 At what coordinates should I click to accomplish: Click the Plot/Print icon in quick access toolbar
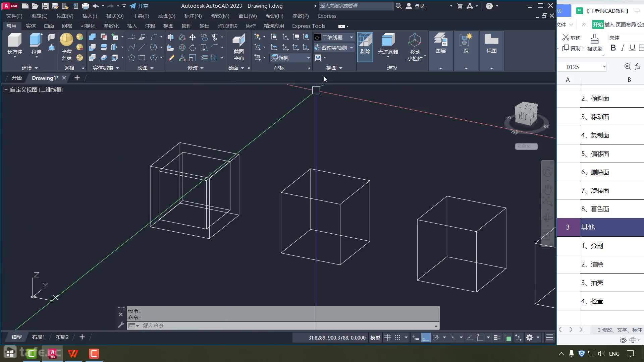86,6
